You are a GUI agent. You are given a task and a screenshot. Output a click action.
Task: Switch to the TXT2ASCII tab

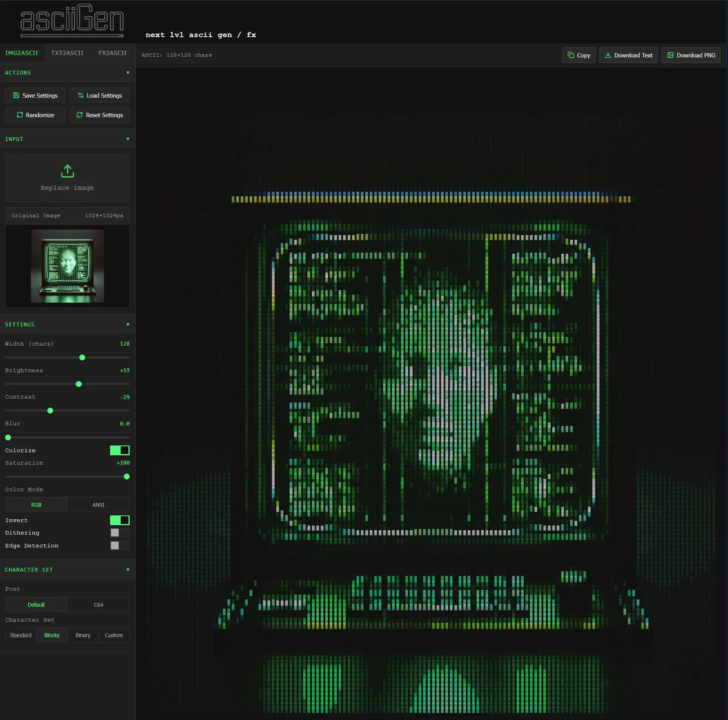[67, 53]
